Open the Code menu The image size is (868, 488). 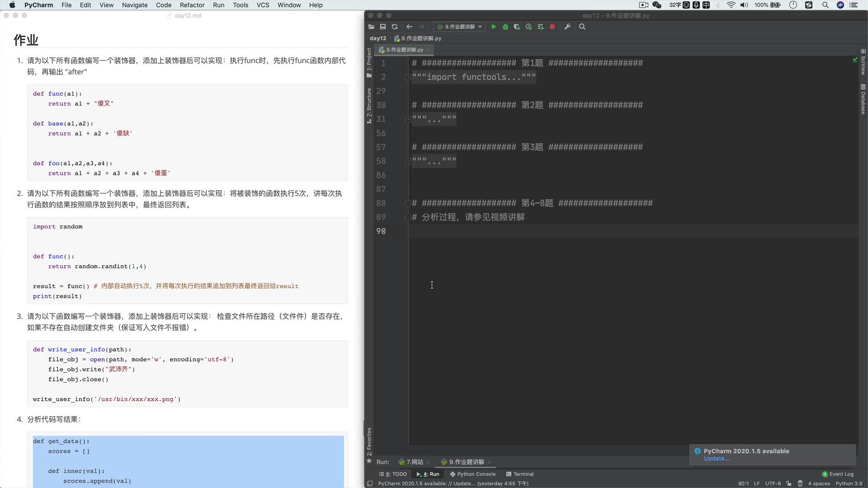point(164,5)
